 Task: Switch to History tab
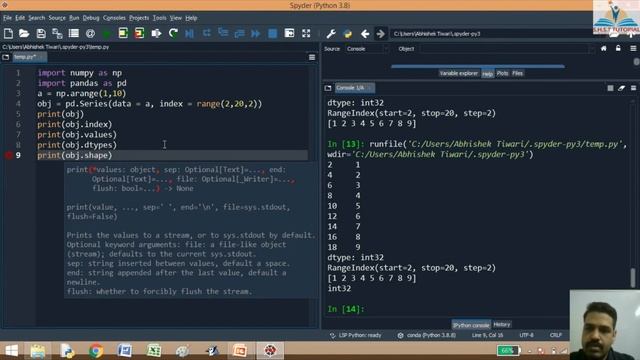click(x=502, y=325)
